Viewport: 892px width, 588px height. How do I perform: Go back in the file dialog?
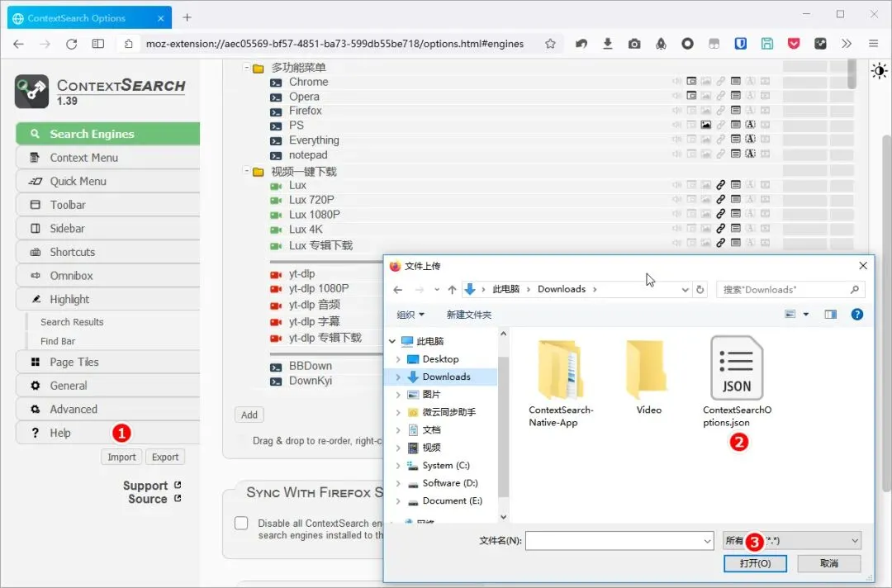click(x=397, y=289)
